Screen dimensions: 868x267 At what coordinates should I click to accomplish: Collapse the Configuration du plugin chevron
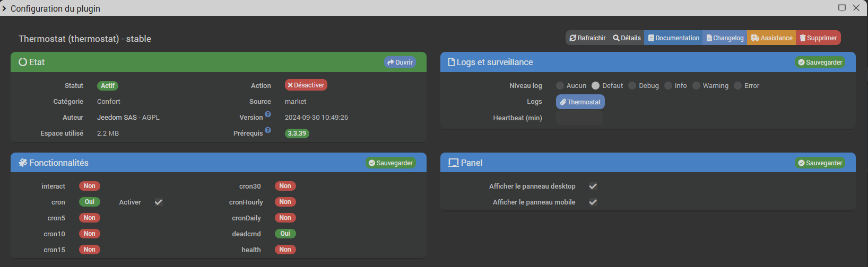[x=4, y=8]
